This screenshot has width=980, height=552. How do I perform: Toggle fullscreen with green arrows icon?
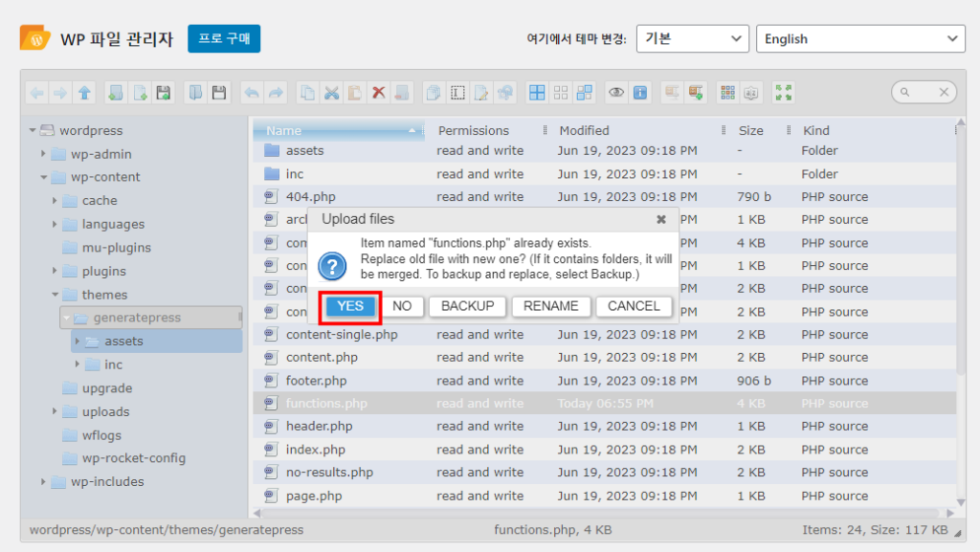pyautogui.click(x=783, y=93)
